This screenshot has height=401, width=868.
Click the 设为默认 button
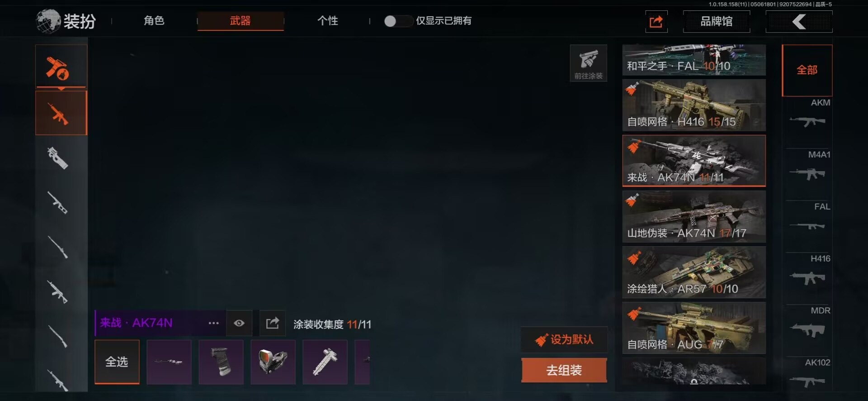tap(564, 339)
